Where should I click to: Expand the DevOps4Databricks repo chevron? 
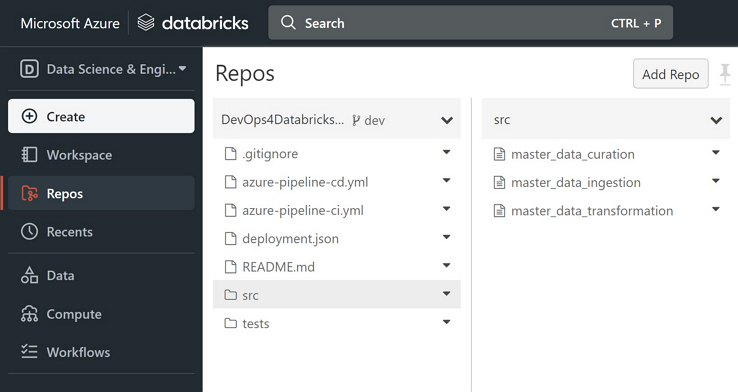(x=447, y=120)
